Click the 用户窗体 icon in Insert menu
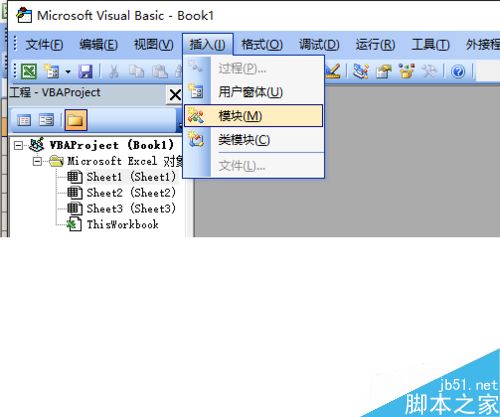The image size is (500, 417). point(196,91)
